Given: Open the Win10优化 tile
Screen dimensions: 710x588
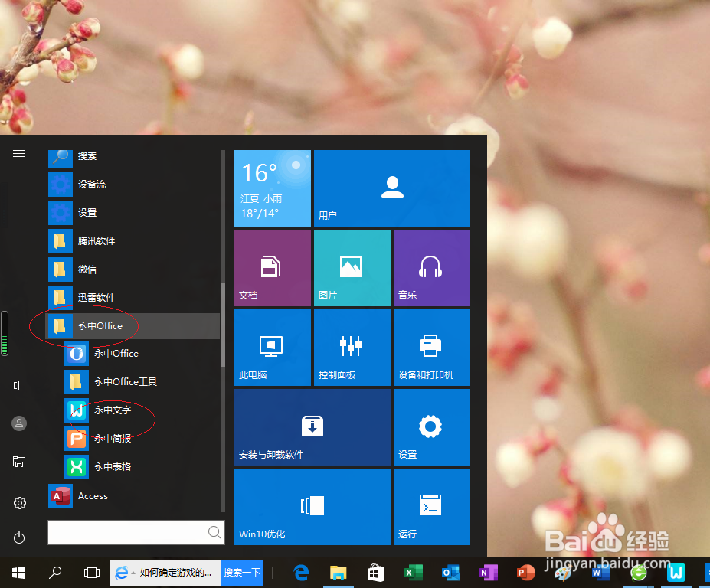Looking at the screenshot, I should pos(312,507).
